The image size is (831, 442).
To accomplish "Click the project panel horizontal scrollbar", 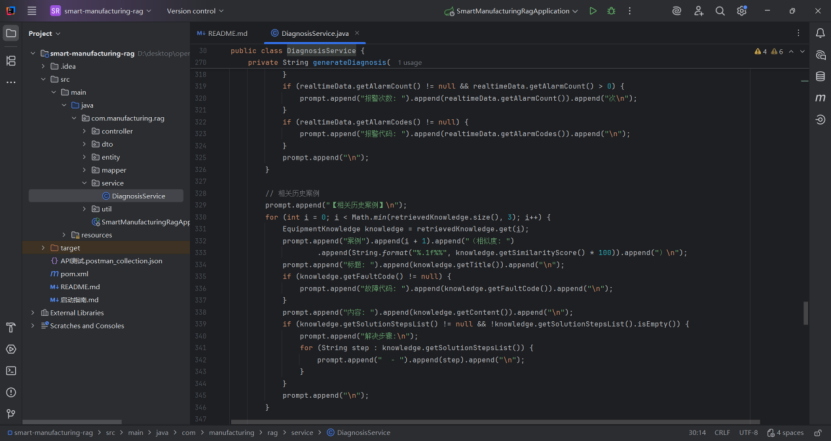I will 72,422.
